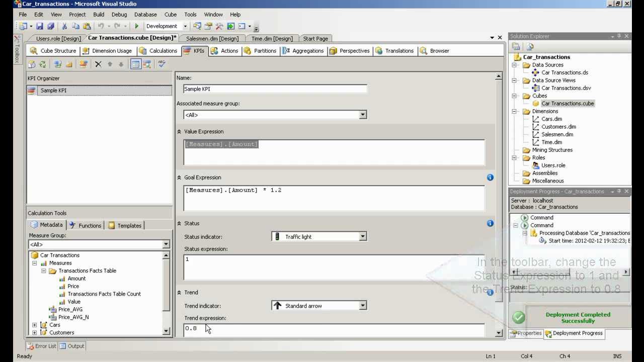This screenshot has width=644, height=362.
Task: Expand the Customers dimension node
Action: (35, 333)
